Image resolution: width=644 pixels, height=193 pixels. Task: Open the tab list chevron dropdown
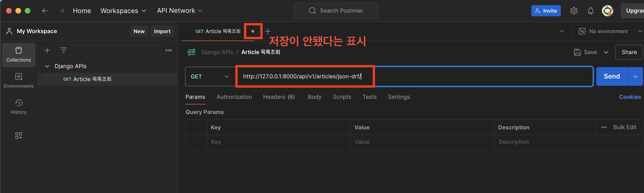[x=562, y=31]
